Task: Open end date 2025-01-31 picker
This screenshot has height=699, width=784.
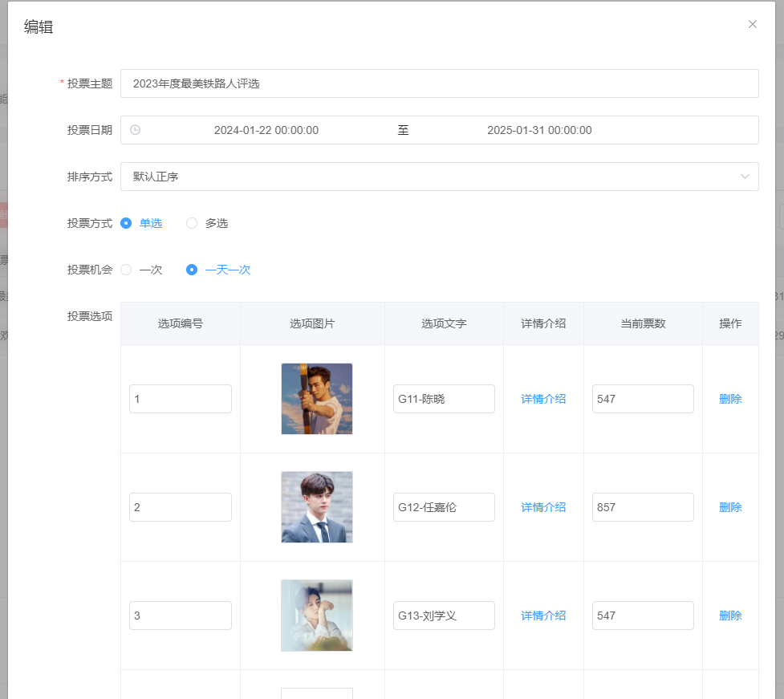Action: coord(539,131)
